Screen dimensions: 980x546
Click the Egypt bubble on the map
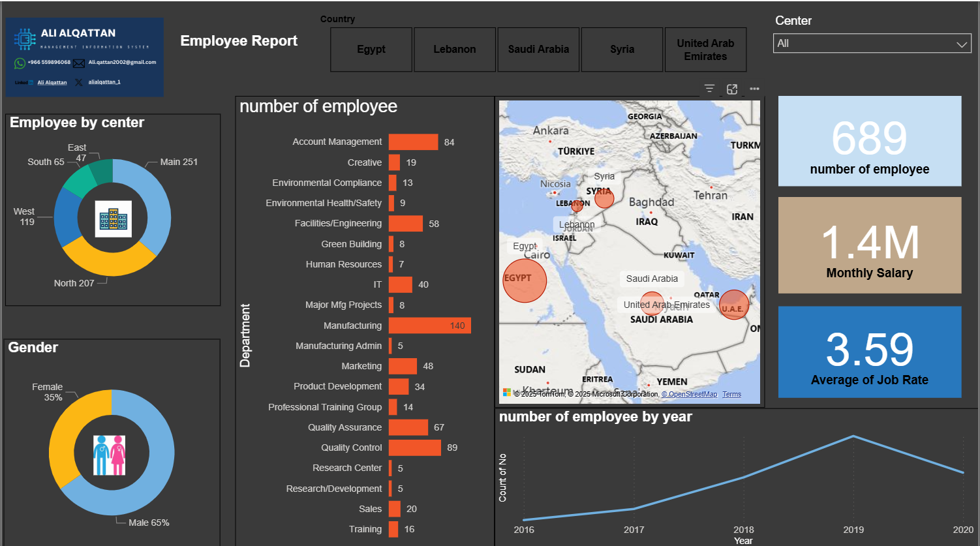[525, 281]
